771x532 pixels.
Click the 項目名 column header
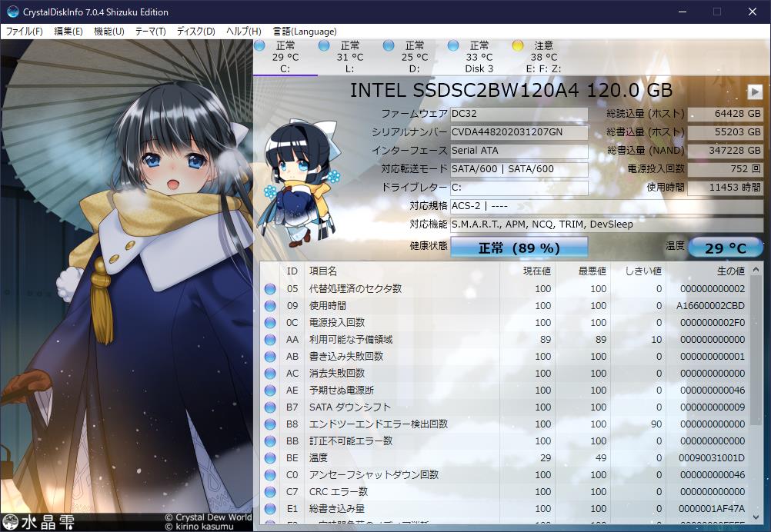[402, 271]
